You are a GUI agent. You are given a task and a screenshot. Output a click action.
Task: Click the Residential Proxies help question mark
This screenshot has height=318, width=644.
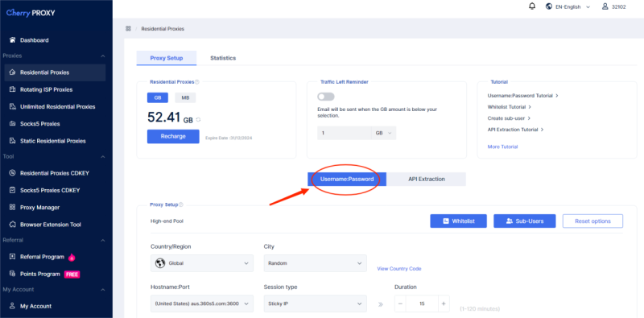(197, 82)
